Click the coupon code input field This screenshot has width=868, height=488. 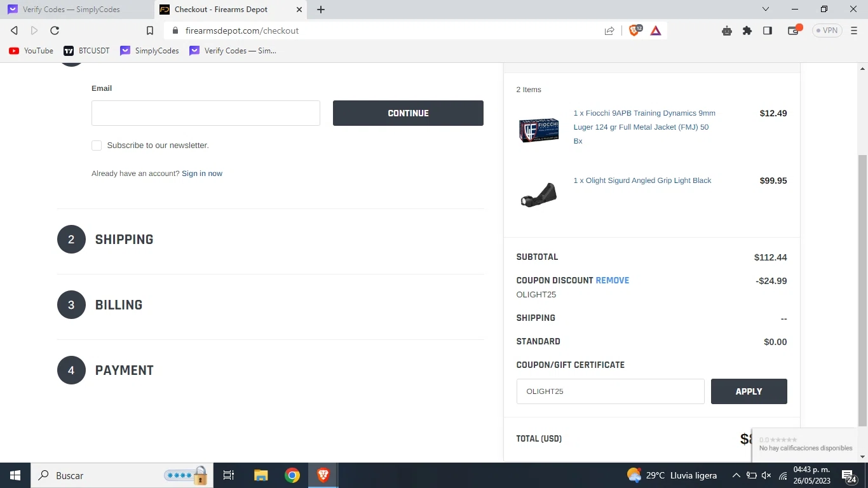click(x=610, y=391)
